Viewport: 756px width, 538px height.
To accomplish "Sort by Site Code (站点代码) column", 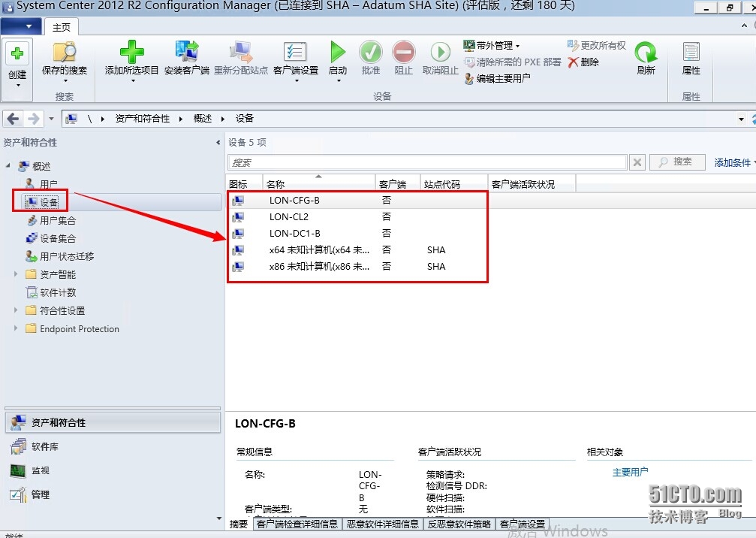I will 453,184.
